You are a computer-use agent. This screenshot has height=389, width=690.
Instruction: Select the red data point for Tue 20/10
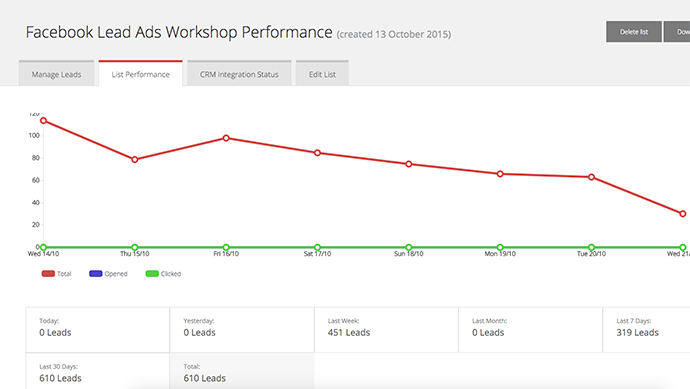click(x=591, y=177)
